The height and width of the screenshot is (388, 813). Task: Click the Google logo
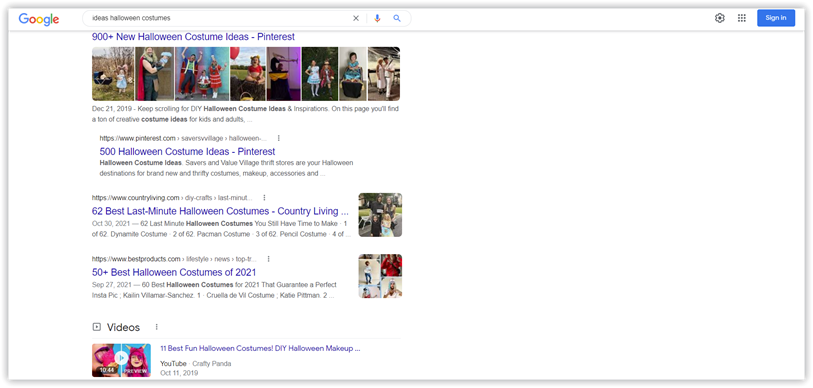pyautogui.click(x=39, y=19)
